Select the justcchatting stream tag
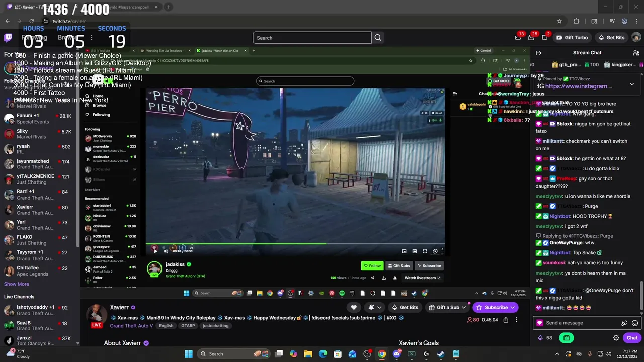 [x=216, y=326]
